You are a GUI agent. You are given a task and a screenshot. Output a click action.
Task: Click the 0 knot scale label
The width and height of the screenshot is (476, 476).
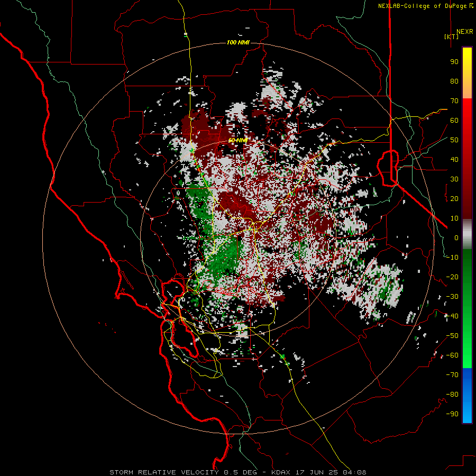[456, 237]
